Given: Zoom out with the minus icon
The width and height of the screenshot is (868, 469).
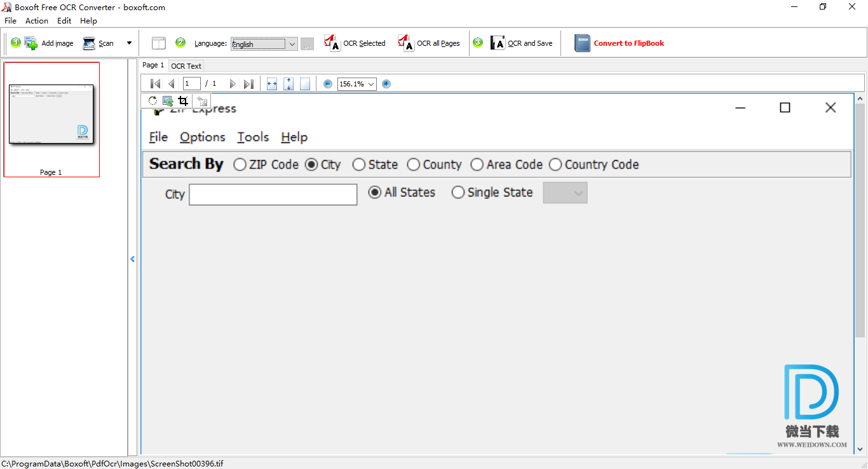Looking at the screenshot, I should [328, 84].
